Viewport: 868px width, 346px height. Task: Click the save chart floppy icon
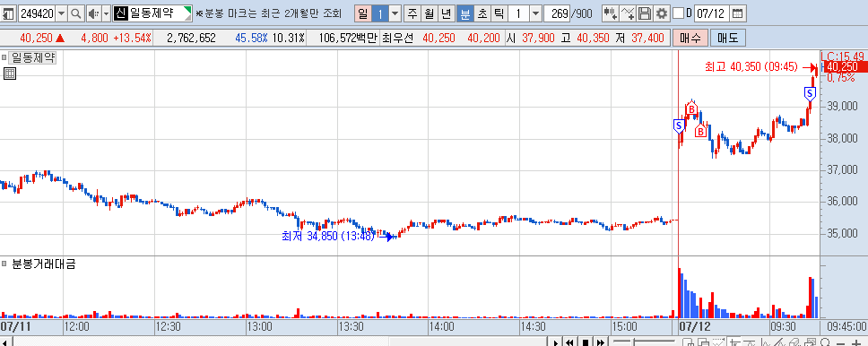[x=645, y=13]
